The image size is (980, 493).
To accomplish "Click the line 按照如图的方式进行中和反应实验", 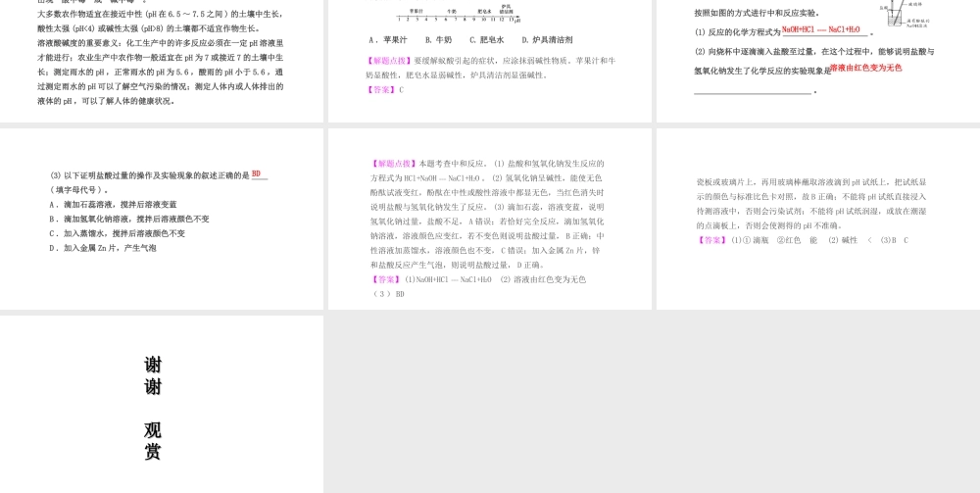I will 757,13.
